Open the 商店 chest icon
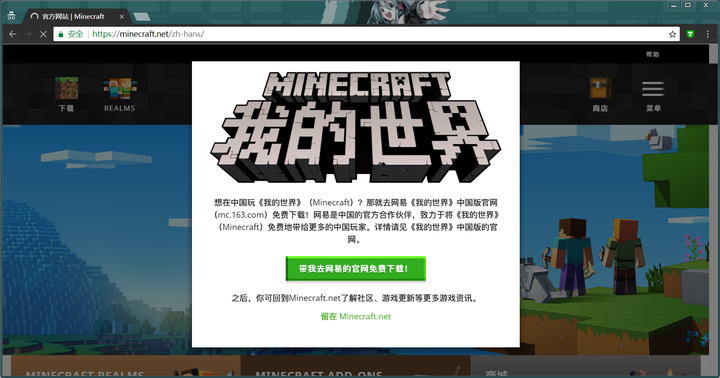 tap(600, 89)
